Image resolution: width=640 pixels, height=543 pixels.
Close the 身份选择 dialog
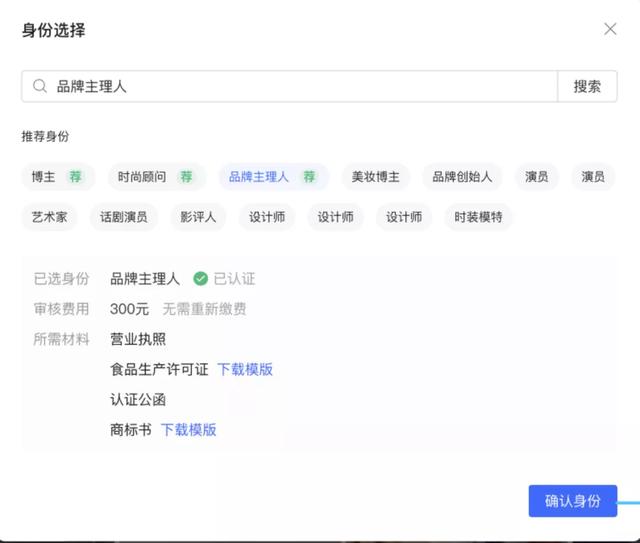(x=610, y=29)
